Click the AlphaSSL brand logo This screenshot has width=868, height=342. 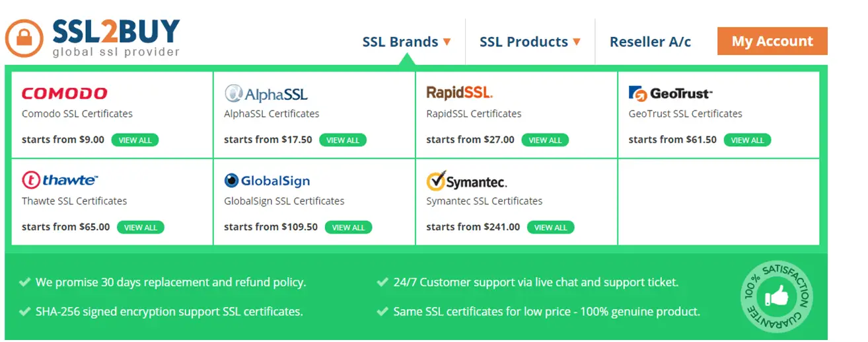(266, 93)
